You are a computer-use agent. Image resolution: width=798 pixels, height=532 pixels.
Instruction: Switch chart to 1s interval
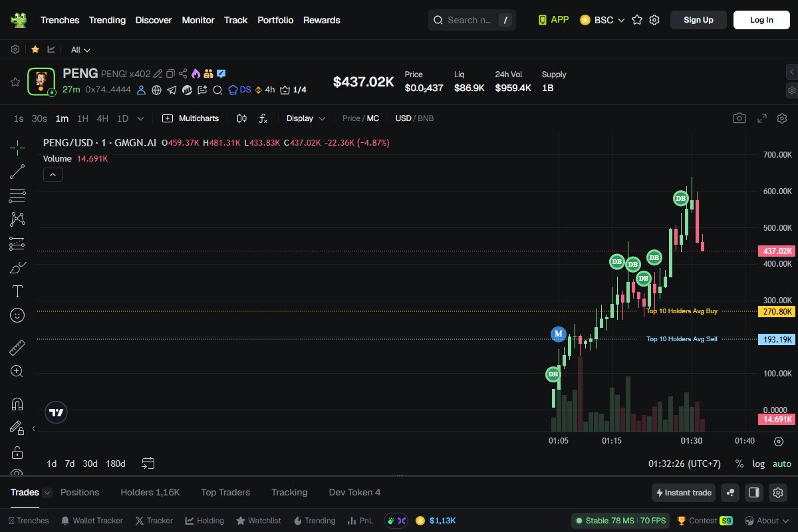click(x=19, y=118)
